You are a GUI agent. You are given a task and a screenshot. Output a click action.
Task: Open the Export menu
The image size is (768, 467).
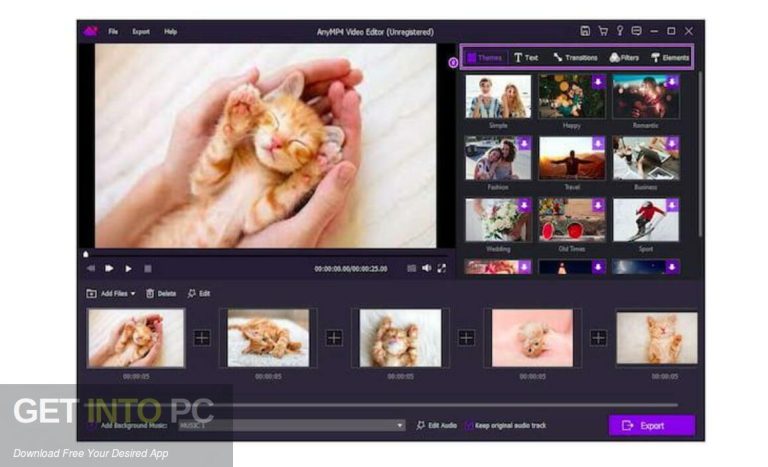pyautogui.click(x=141, y=32)
